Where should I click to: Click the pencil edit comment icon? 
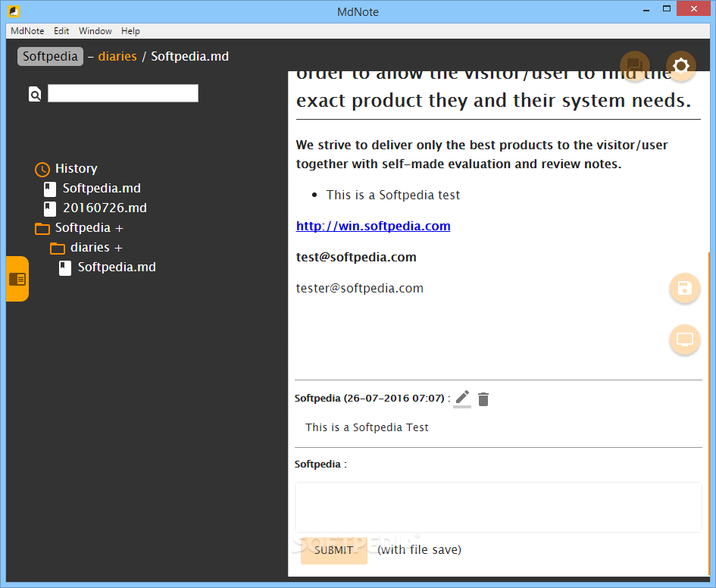tap(462, 398)
